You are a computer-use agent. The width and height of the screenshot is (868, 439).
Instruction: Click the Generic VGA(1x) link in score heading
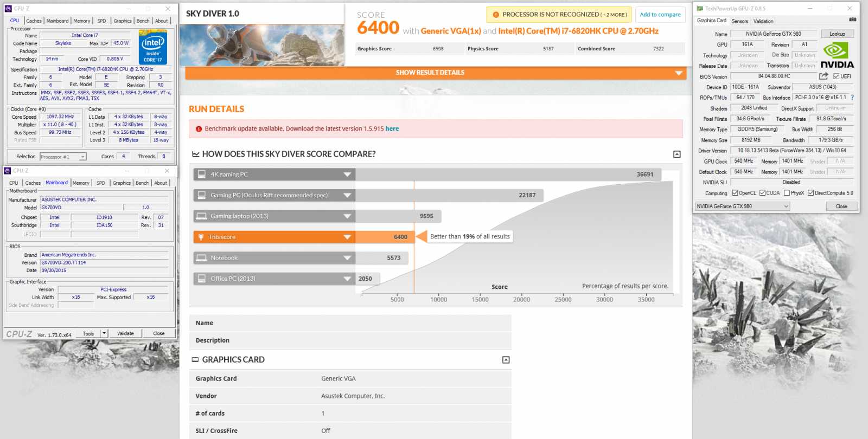[x=451, y=31]
